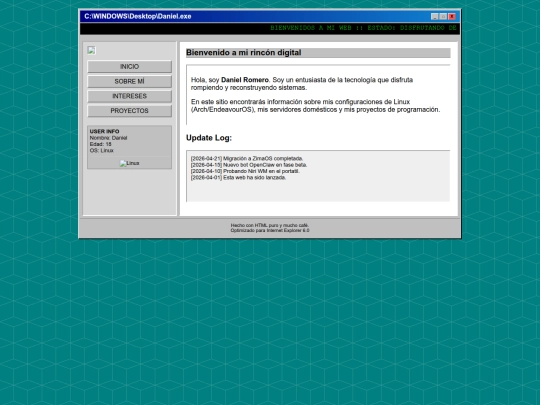Click the window title 'C:\WINDOWS\Desktop\Daniel.exe'

pyautogui.click(x=138, y=17)
